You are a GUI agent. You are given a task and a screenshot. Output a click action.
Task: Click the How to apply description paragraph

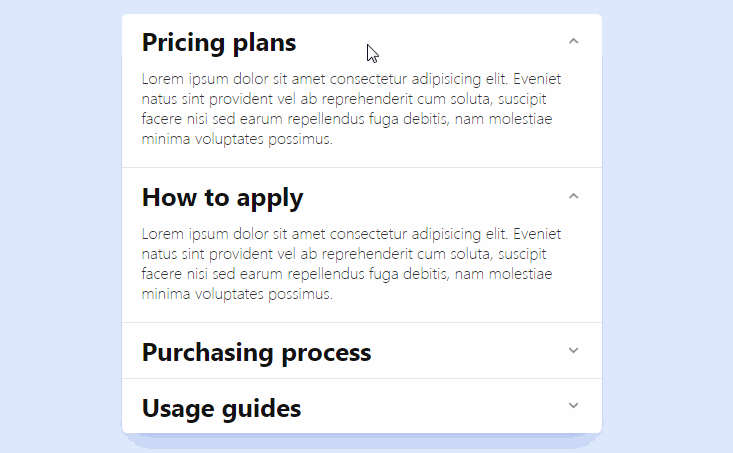tap(350, 264)
